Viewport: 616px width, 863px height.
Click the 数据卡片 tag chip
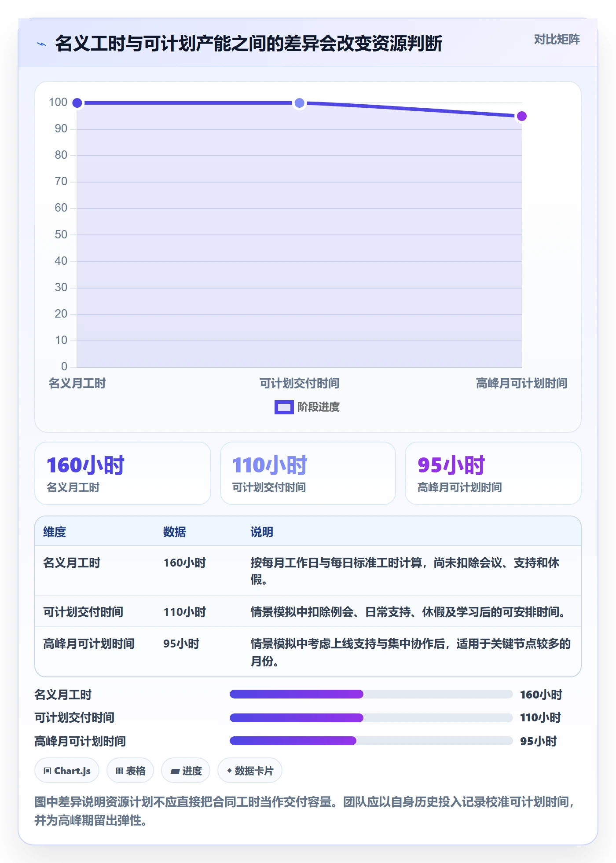(250, 771)
